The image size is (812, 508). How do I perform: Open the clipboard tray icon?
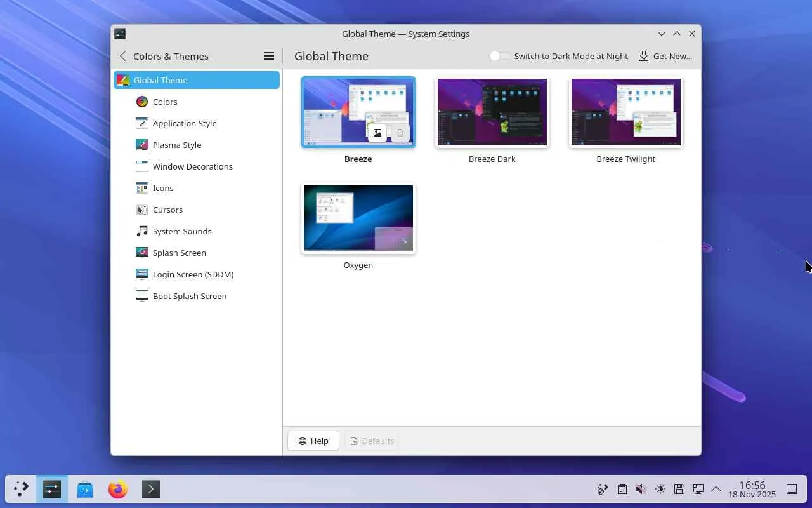pyautogui.click(x=622, y=489)
